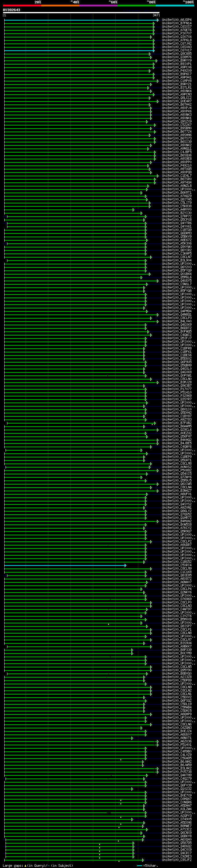
Task: Click label UniRef100_C1BTQ9
Action: [x=176, y=230]
